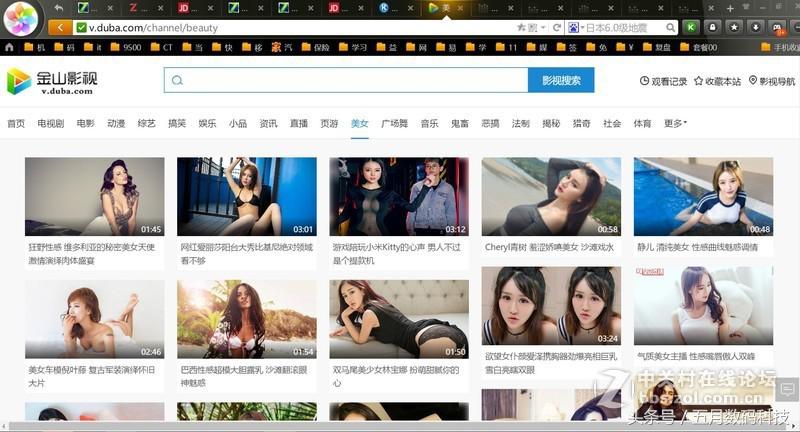The image size is (800, 432).
Task: Select 资讯 category in navigation
Action: [x=268, y=123]
